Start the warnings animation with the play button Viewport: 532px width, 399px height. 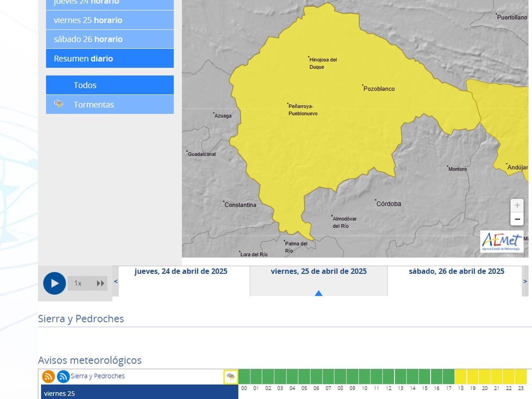(x=55, y=283)
